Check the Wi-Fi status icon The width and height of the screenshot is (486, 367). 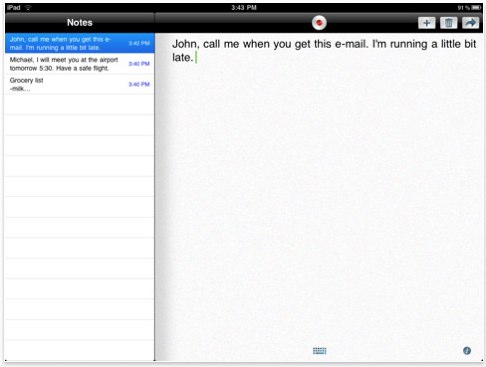(28, 7)
